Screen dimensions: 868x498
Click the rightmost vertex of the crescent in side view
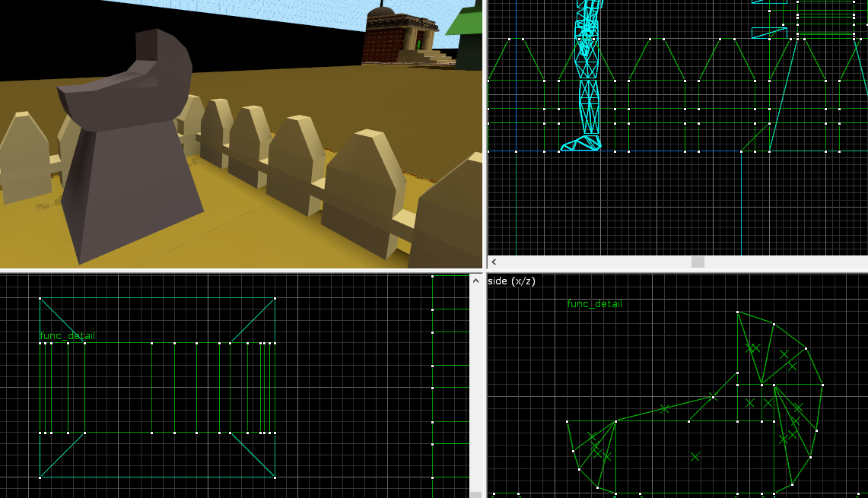click(x=822, y=385)
